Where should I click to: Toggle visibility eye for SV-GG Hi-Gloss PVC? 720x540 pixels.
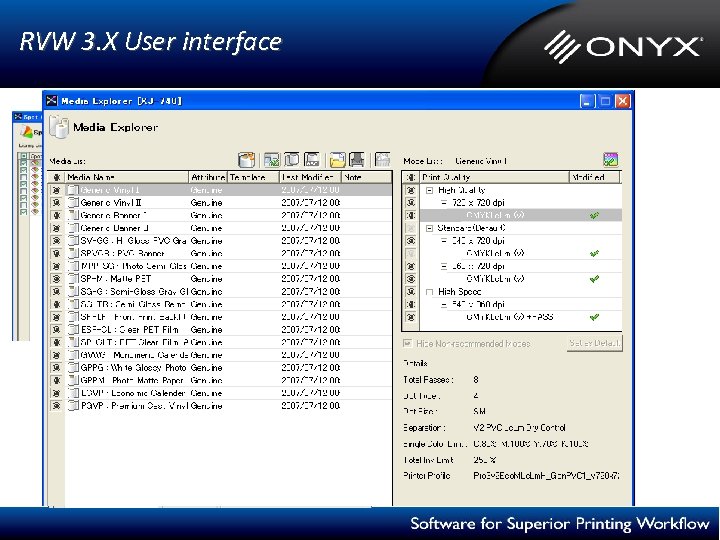pos(56,241)
